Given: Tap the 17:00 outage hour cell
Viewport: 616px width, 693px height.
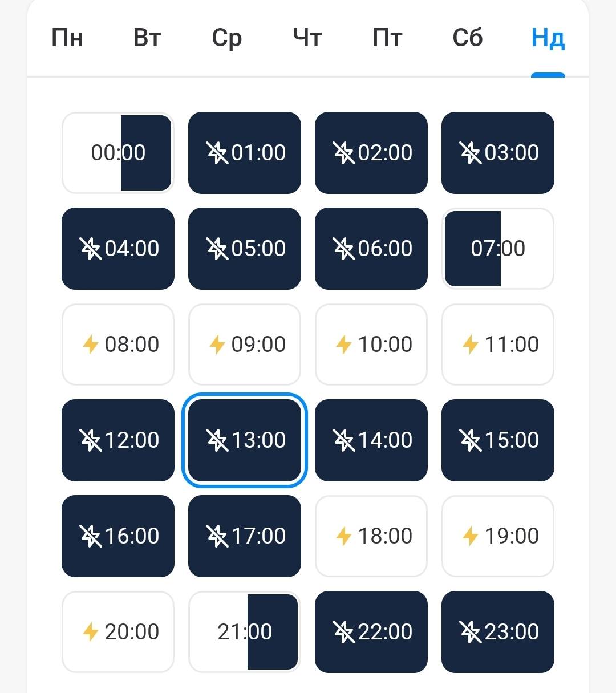Looking at the screenshot, I should pos(245,536).
